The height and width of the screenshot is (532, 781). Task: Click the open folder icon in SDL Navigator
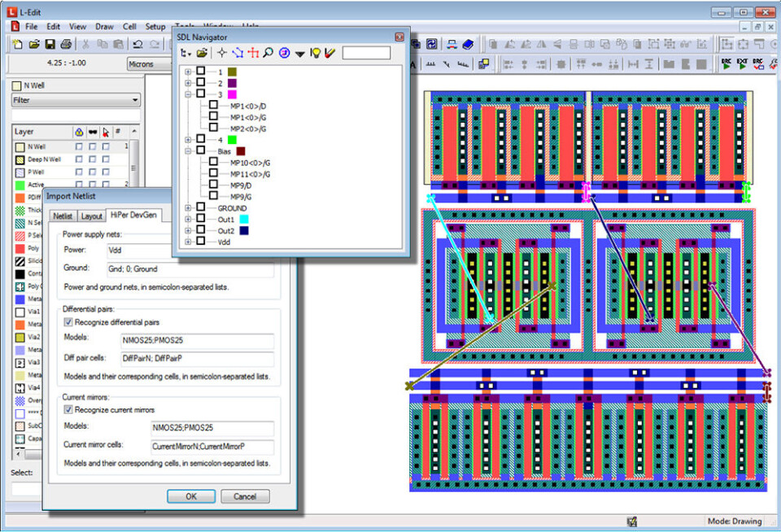[x=202, y=53]
